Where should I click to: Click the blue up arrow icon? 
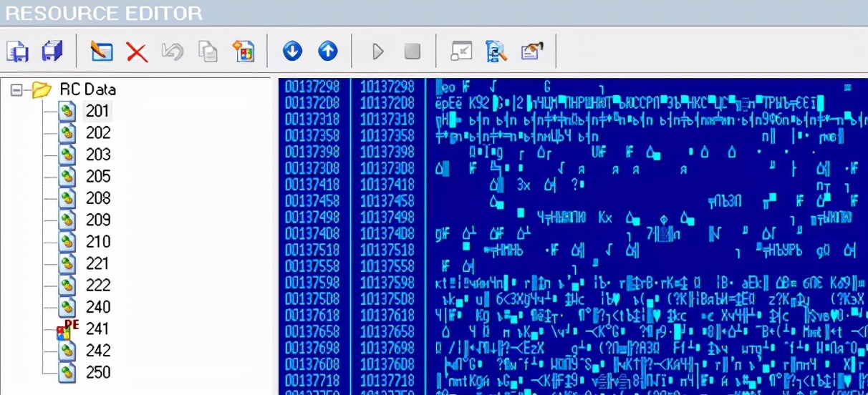click(327, 51)
